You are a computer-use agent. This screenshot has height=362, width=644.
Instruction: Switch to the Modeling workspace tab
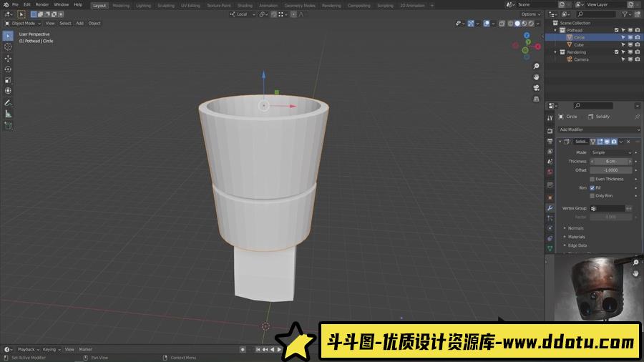pyautogui.click(x=121, y=6)
